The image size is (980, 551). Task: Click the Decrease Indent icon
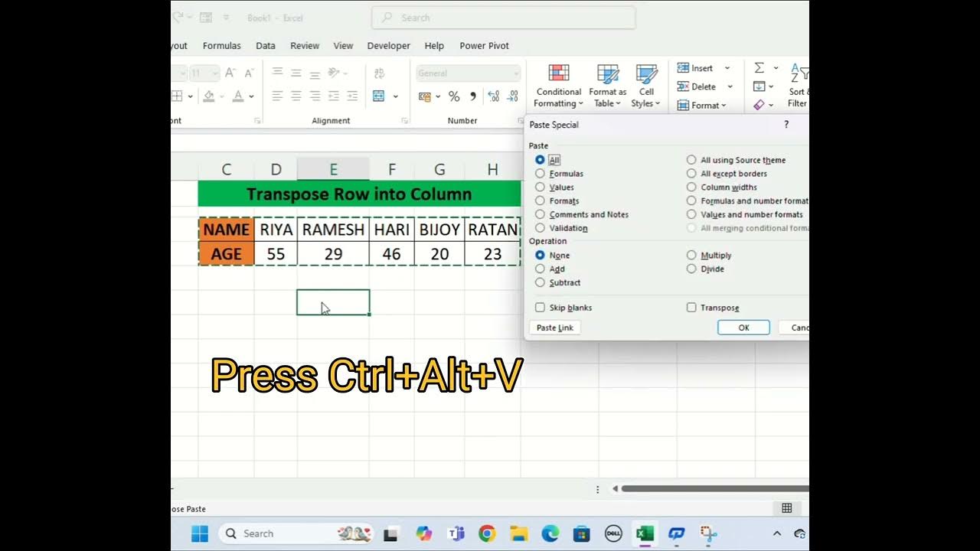(334, 96)
